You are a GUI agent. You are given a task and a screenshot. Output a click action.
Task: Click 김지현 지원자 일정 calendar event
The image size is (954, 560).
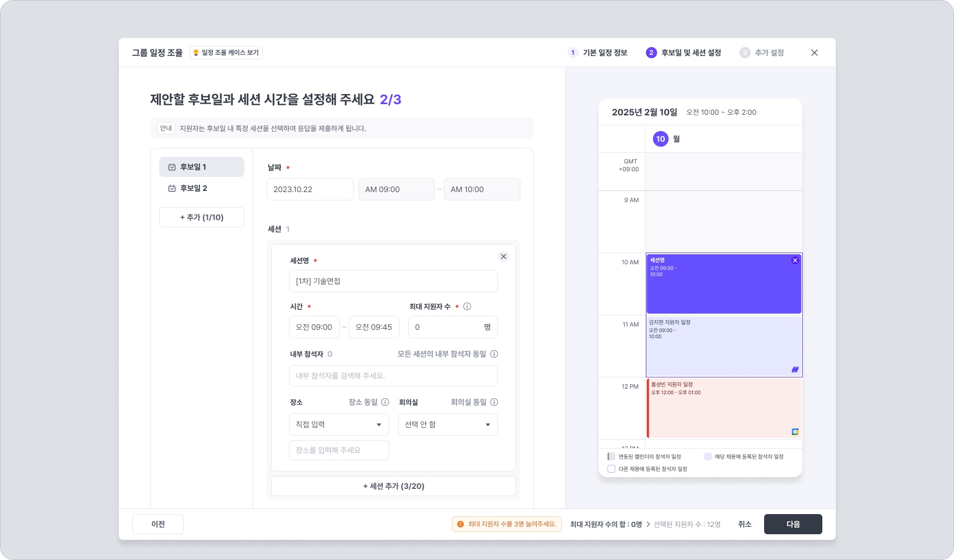click(x=724, y=346)
